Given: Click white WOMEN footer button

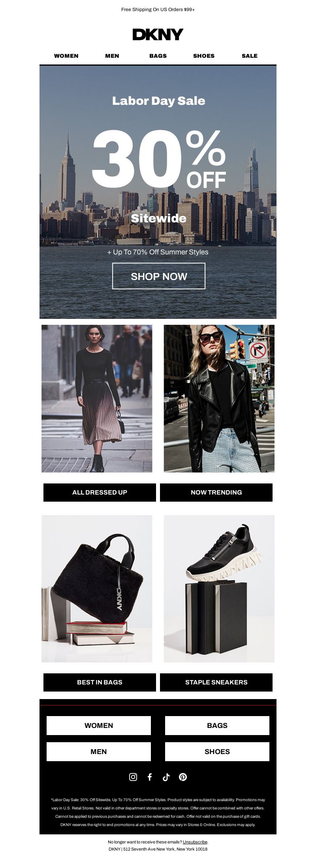Looking at the screenshot, I should [99, 725].
